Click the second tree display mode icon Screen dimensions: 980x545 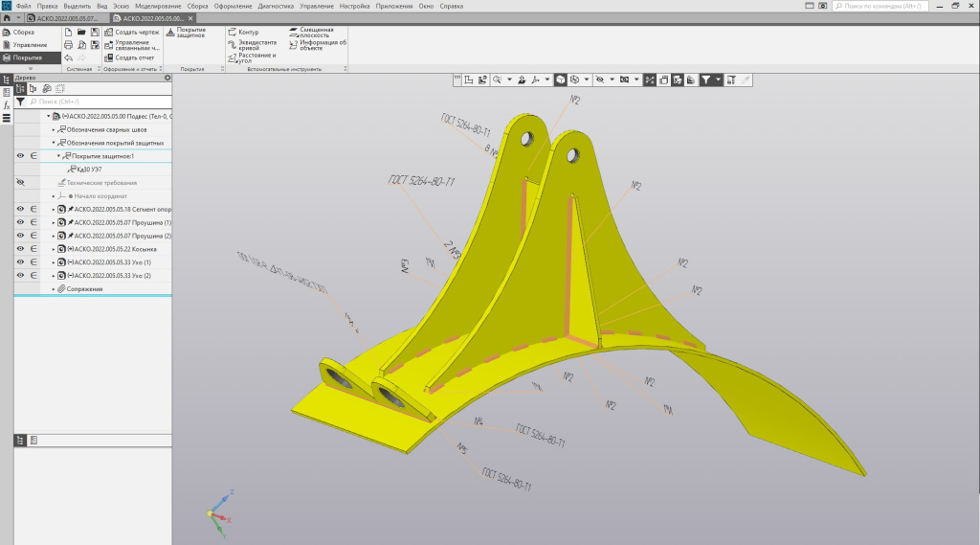pos(33,89)
